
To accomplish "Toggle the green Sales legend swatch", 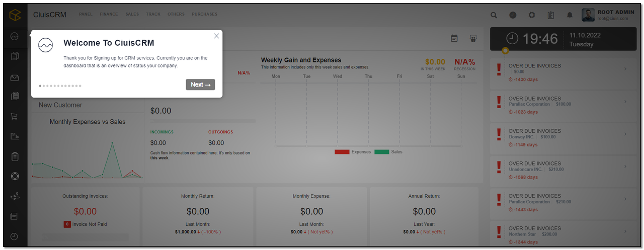I will 381,152.
